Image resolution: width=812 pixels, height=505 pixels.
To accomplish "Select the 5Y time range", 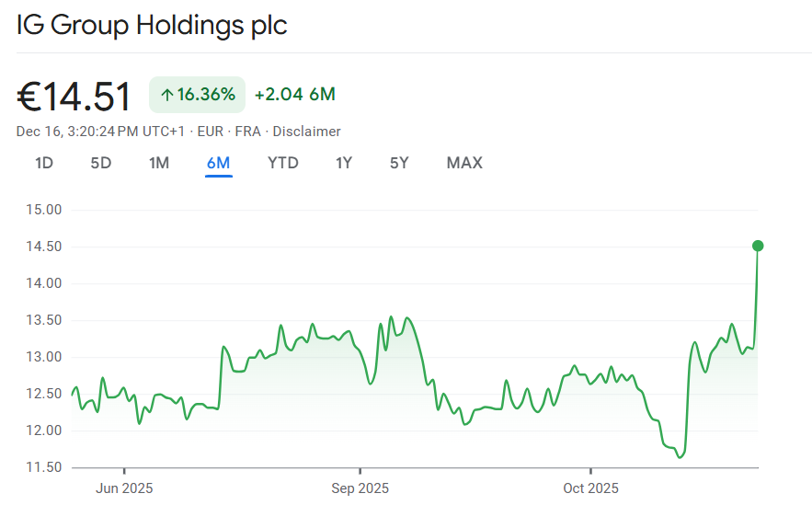I will coord(399,163).
